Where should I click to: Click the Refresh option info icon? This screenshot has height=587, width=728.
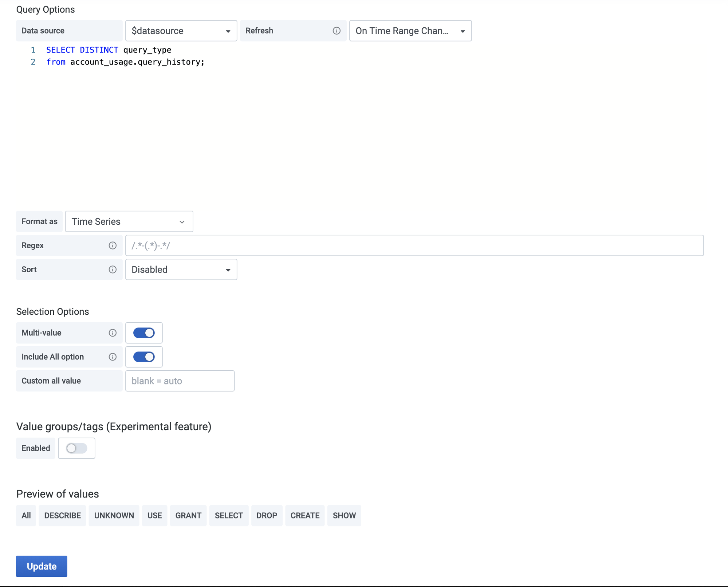point(337,31)
